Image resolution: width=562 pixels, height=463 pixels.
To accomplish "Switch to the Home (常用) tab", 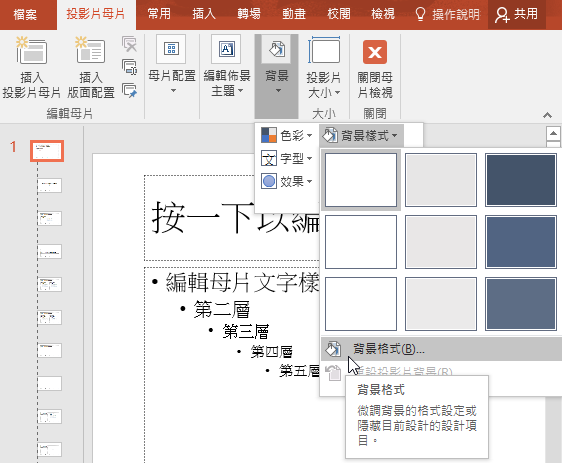I will click(159, 14).
